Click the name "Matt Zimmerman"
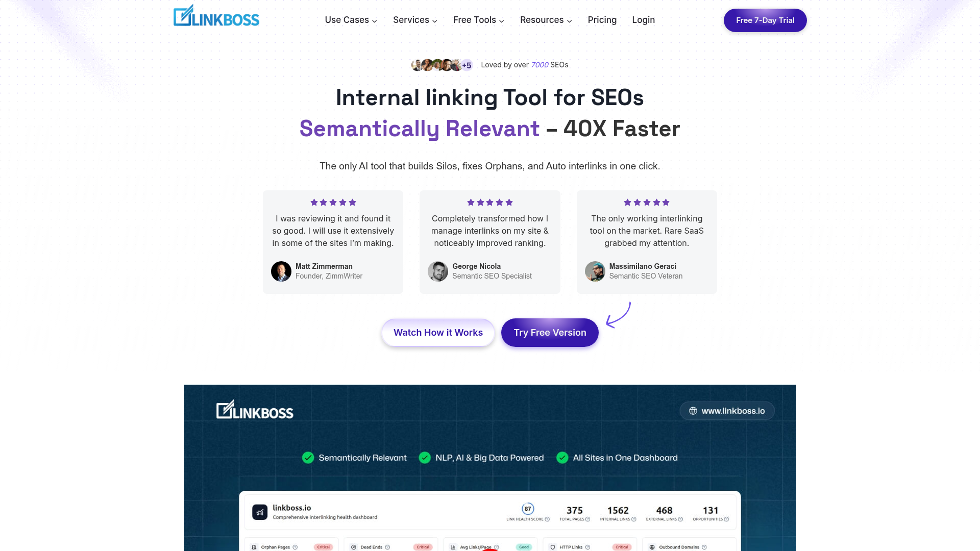 [x=324, y=266]
